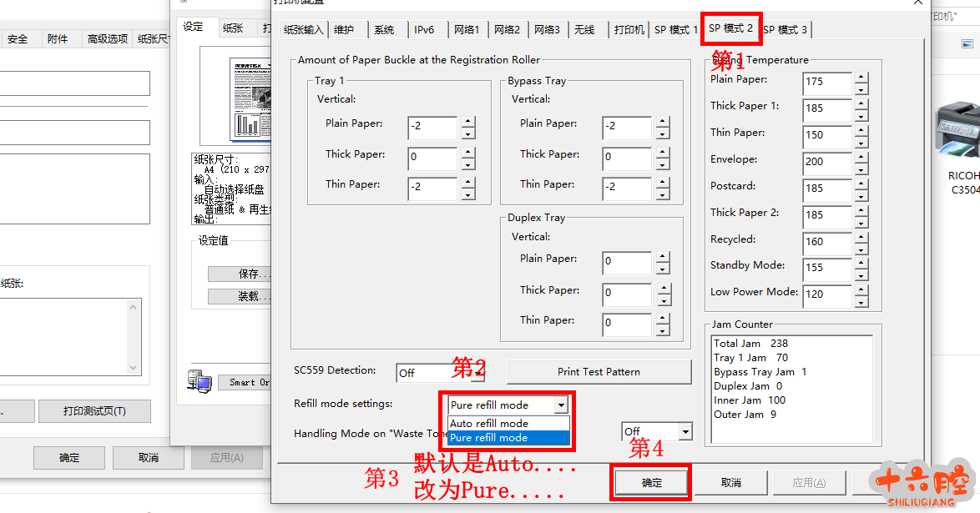
Task: Increase Duplex Tray Thin Paper value
Action: (663, 316)
